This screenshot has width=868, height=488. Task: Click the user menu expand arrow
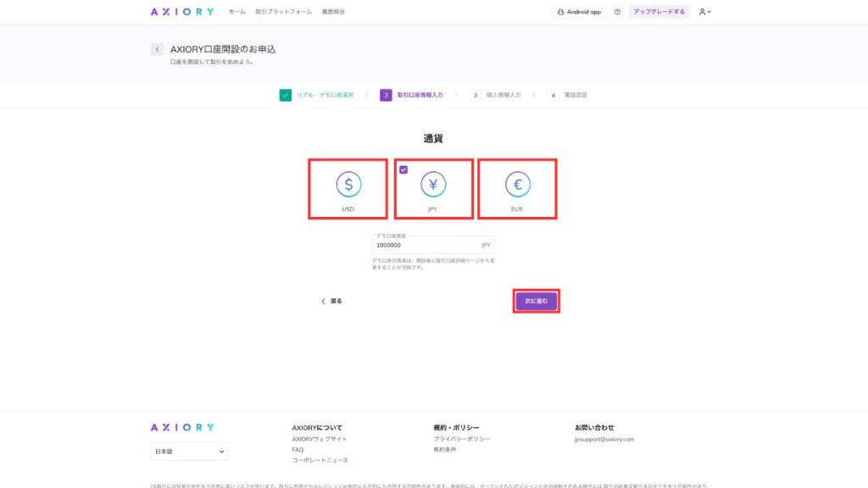tap(710, 12)
